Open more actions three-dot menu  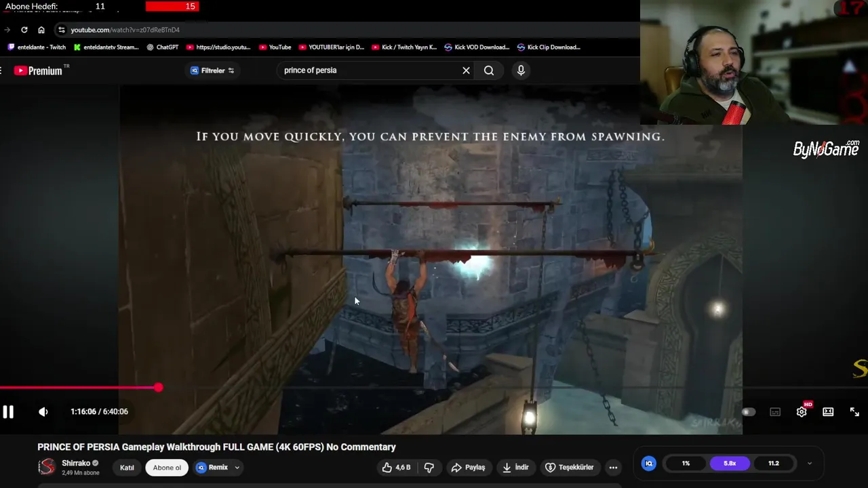[613, 468]
